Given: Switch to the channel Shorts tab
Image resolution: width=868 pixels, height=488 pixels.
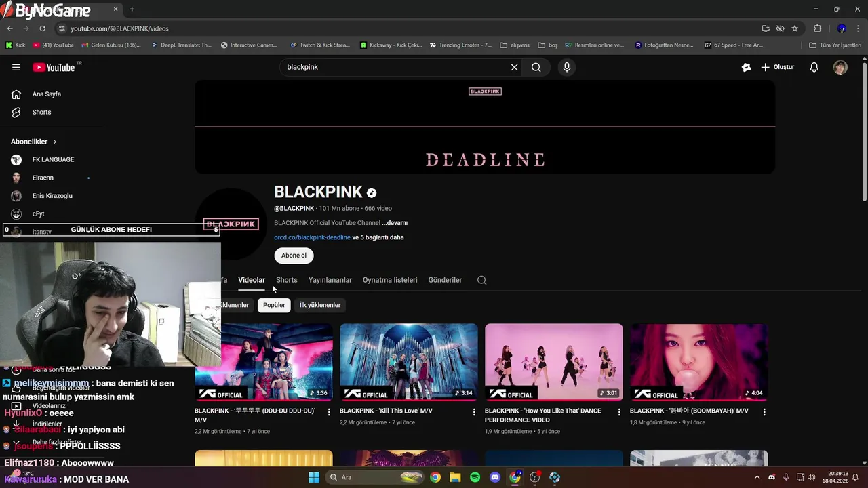Looking at the screenshot, I should click(x=287, y=280).
